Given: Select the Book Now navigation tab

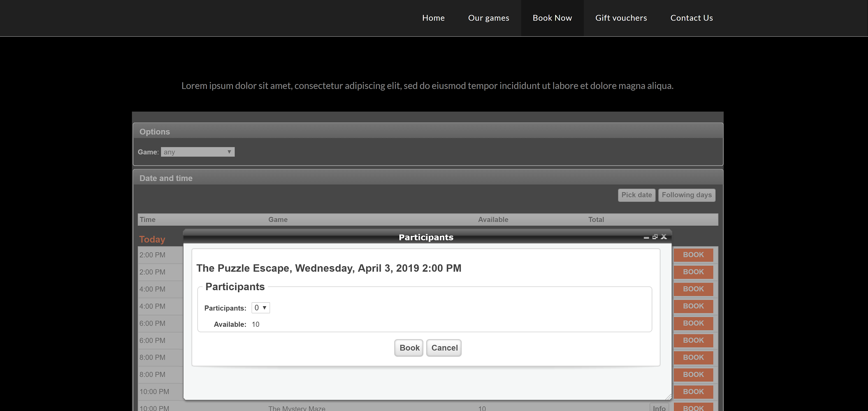Looking at the screenshot, I should coord(552,18).
